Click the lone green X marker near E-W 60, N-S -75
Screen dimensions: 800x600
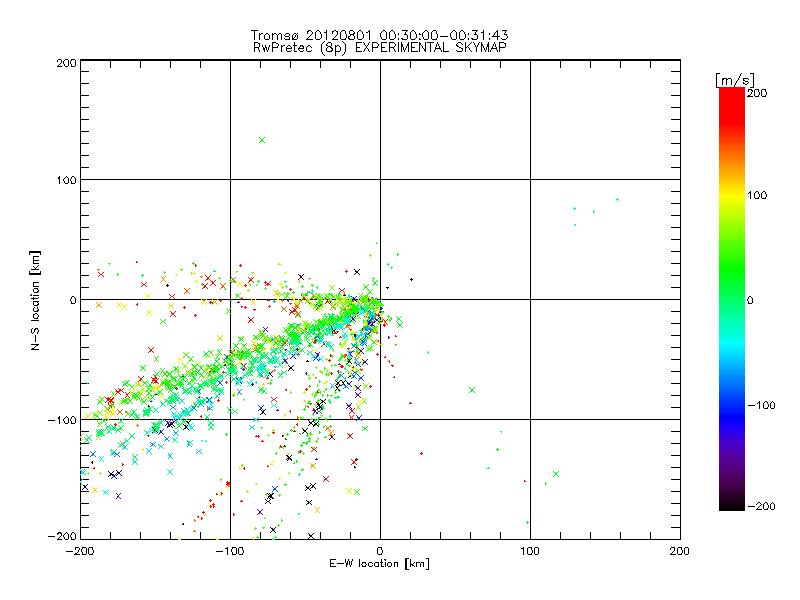tap(472, 390)
